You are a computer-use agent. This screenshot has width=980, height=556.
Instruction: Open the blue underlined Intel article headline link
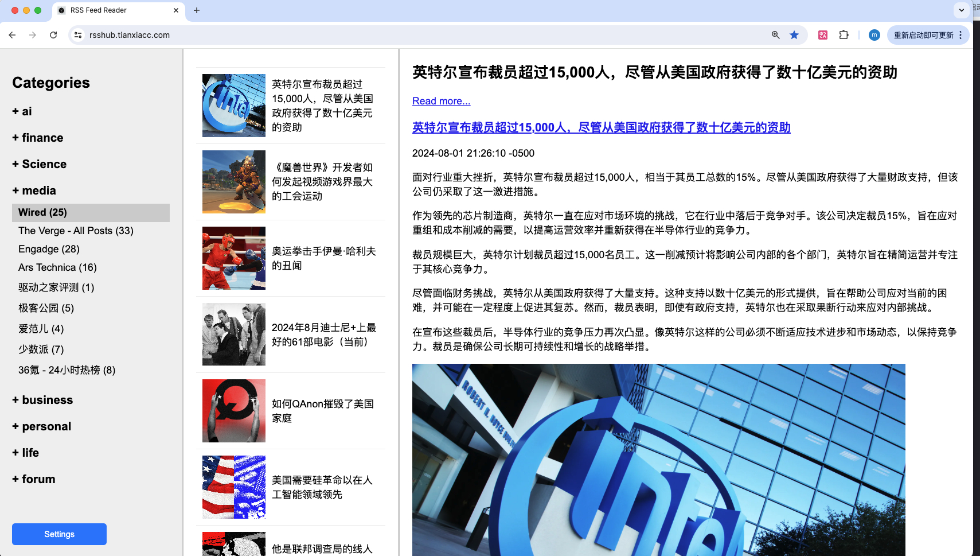(x=601, y=127)
